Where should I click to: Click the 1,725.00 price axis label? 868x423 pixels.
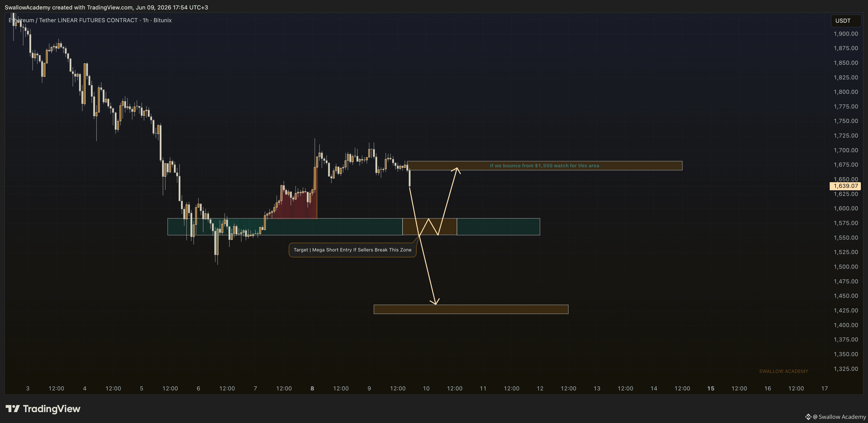click(846, 136)
